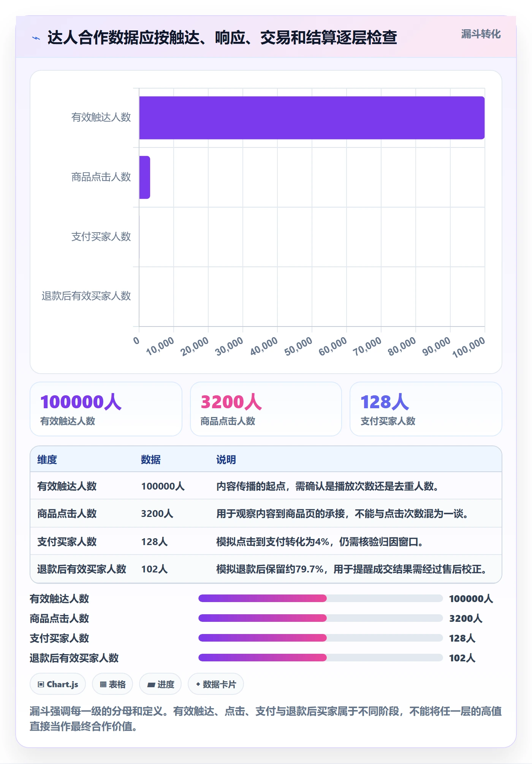Click the 支付买家人数 progress bar
The width and height of the screenshot is (532, 764).
click(x=320, y=638)
